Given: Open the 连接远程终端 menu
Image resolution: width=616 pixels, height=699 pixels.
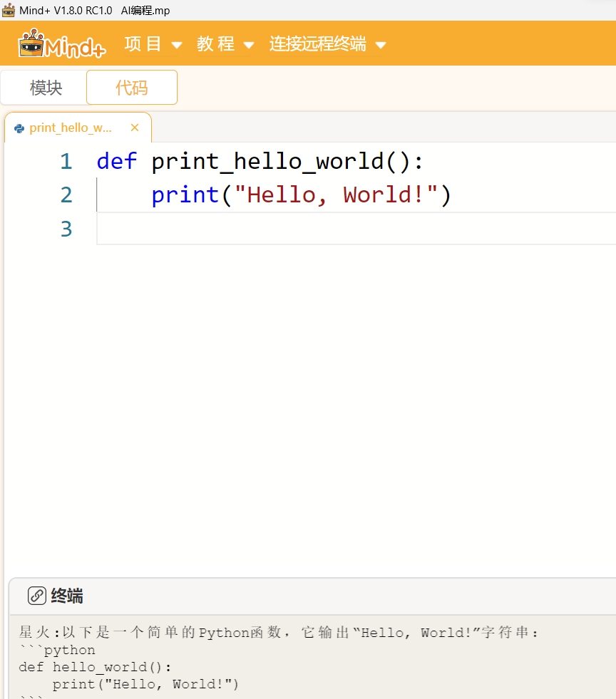Looking at the screenshot, I should pyautogui.click(x=317, y=44).
